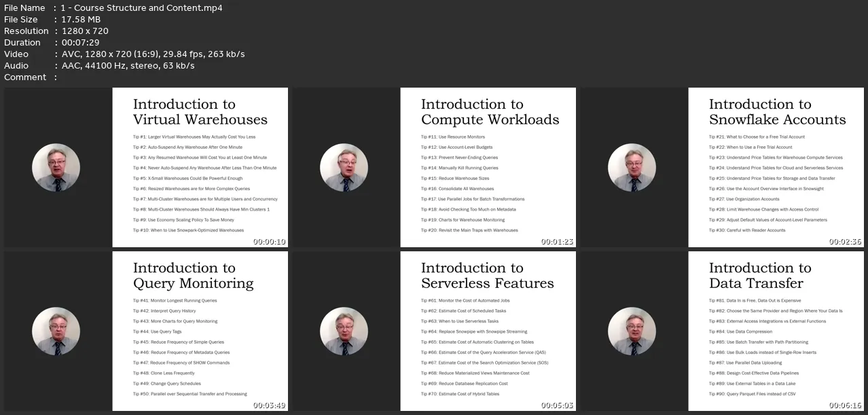Click the 00:02:36 timestamp marker

(x=845, y=242)
